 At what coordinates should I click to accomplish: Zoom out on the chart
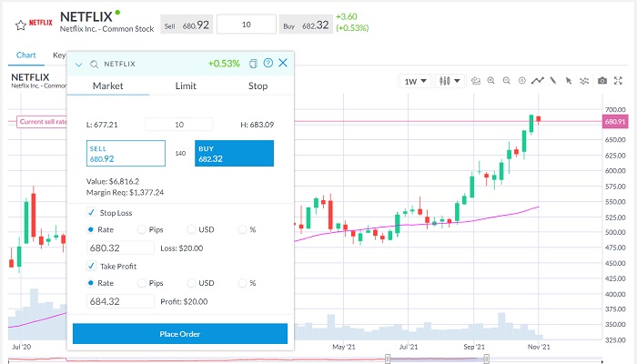(x=507, y=80)
